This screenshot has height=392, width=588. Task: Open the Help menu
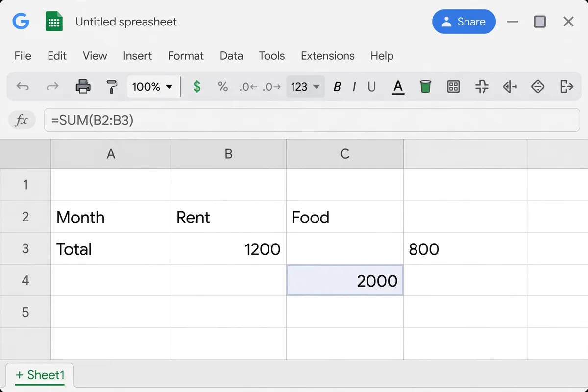[382, 56]
